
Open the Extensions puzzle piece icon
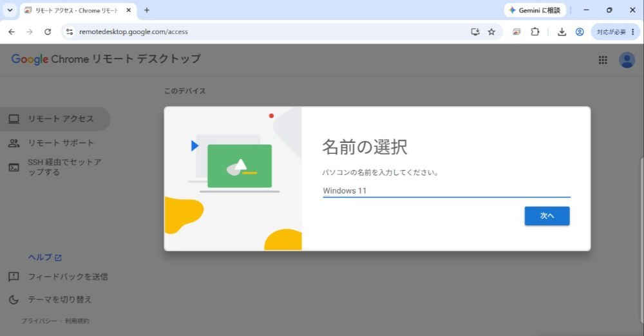click(535, 32)
